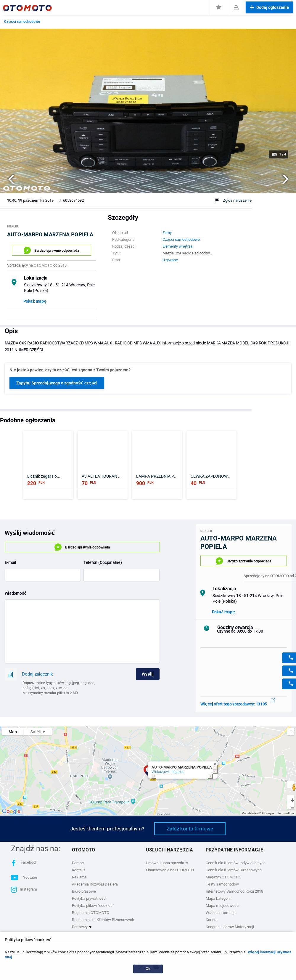Open Więcej ofert tego sprzedawcy: 13105
The width and height of the screenshot is (296, 980).
pyautogui.click(x=234, y=704)
